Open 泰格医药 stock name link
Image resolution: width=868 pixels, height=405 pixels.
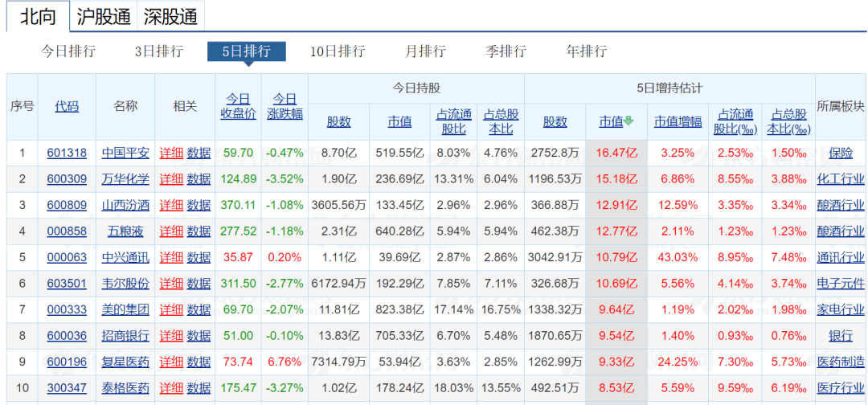pos(125,388)
